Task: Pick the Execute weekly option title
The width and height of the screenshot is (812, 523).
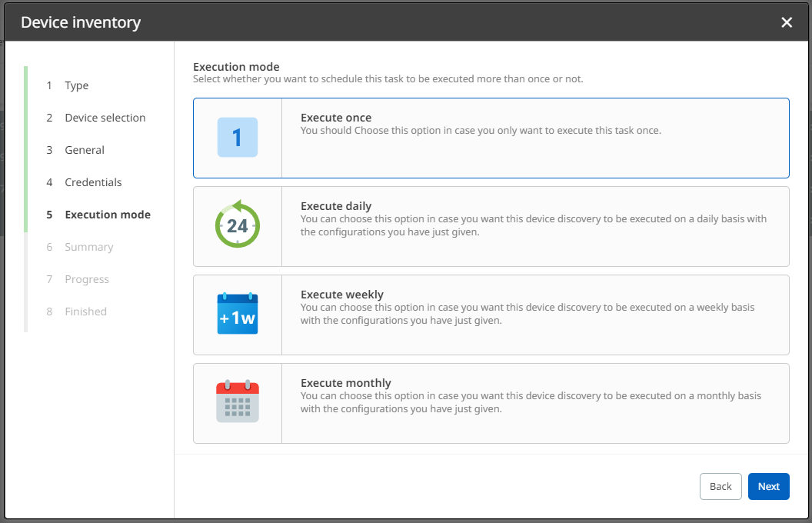Action: tap(341, 295)
